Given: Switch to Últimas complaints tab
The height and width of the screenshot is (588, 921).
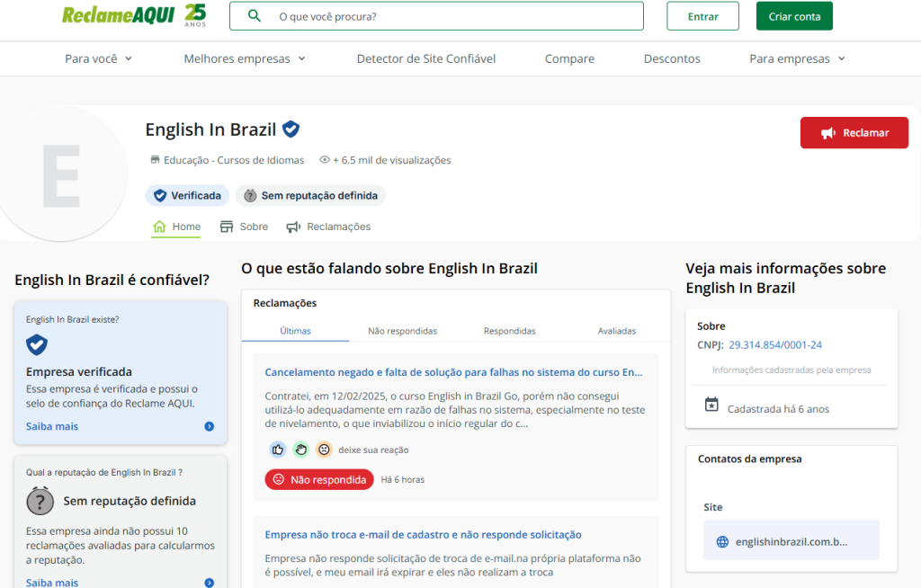Looking at the screenshot, I should [x=295, y=331].
